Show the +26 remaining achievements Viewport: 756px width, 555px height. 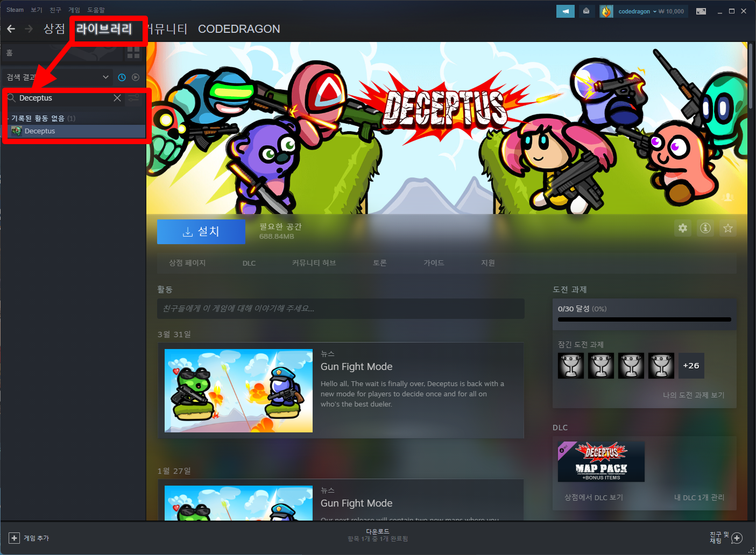point(691,366)
